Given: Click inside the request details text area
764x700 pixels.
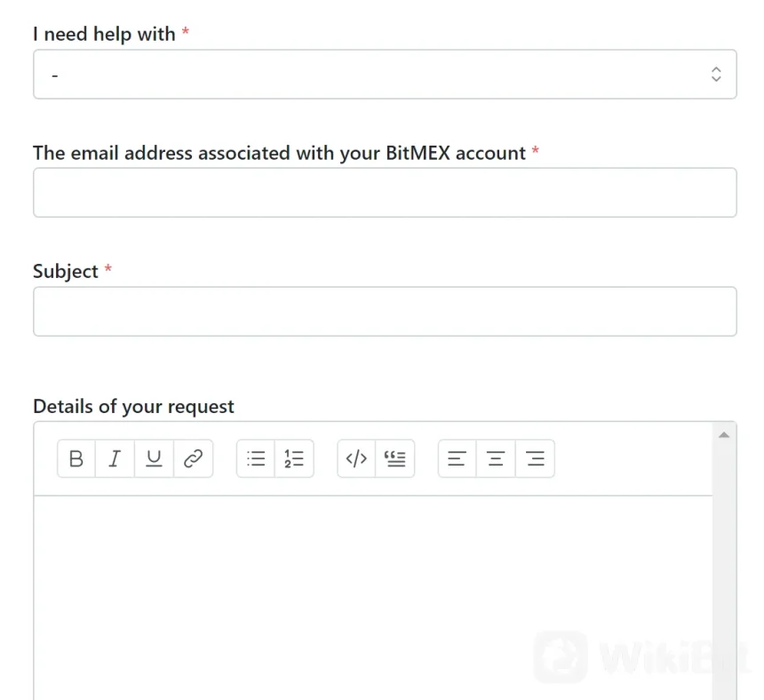Looking at the screenshot, I should [x=373, y=595].
